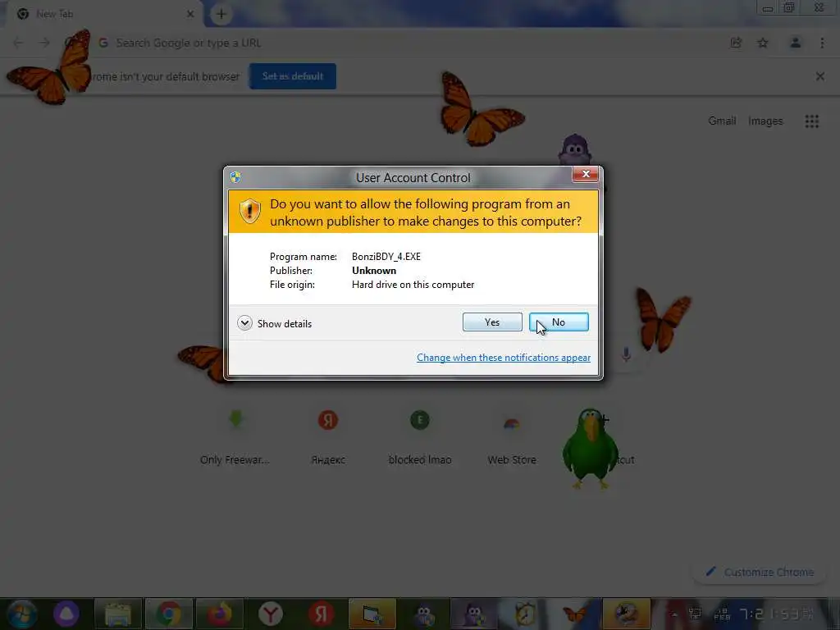Click the green parrot desktop character
Viewport: 840px width, 630px height.
[x=590, y=449]
